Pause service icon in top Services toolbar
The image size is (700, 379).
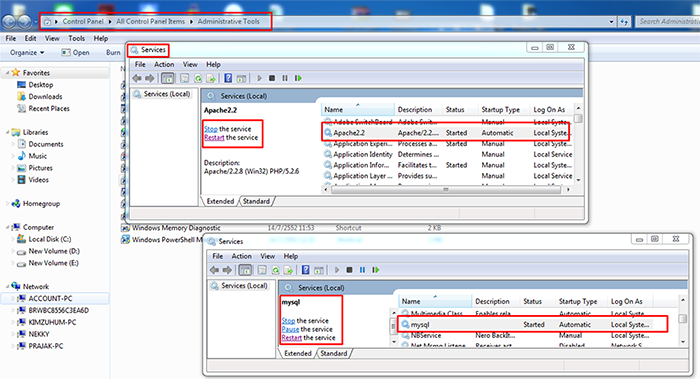tap(285, 78)
